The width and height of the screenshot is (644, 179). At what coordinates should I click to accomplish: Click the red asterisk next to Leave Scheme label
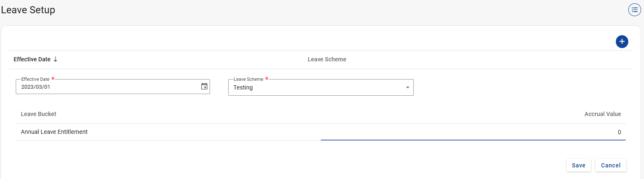[x=267, y=79]
